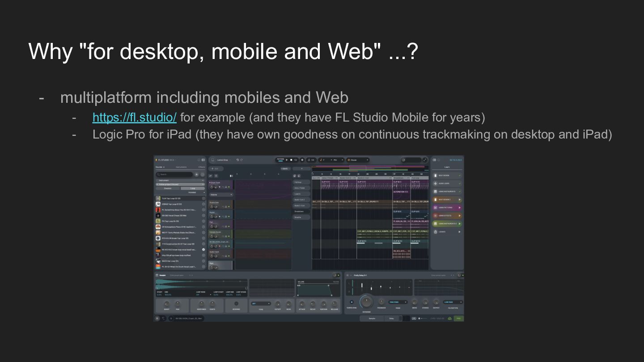
Task: Add the BACK Hat Loop 124 sound
Action: pos(203,261)
